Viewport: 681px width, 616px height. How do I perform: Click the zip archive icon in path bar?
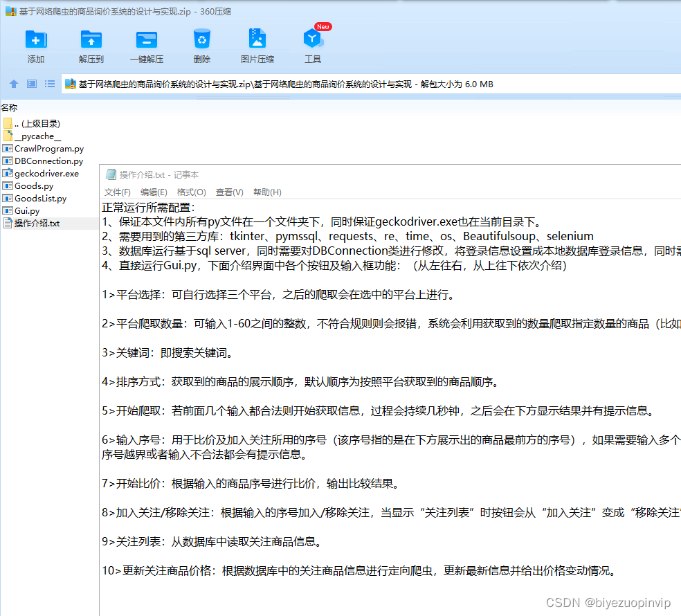[71, 84]
